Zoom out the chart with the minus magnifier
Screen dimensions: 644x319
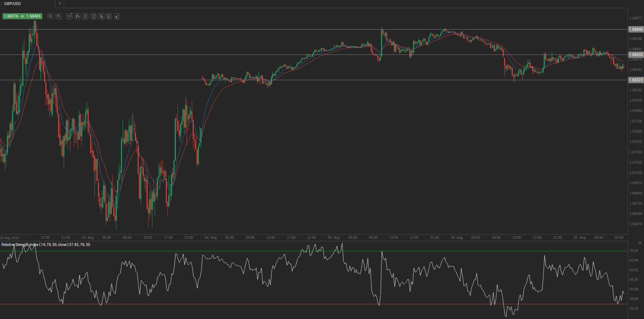point(51,16)
